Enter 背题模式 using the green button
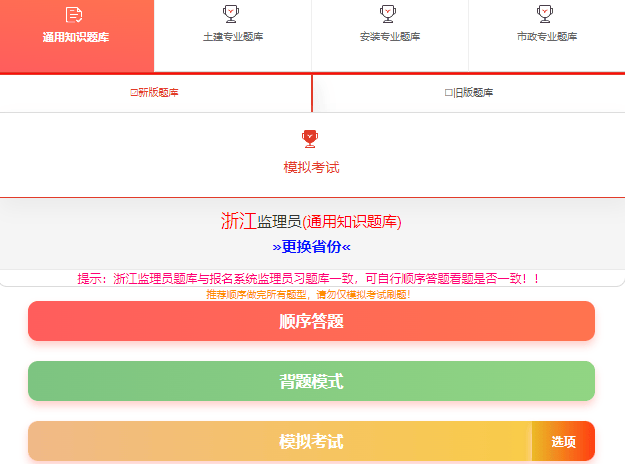The width and height of the screenshot is (625, 464). [x=311, y=381]
